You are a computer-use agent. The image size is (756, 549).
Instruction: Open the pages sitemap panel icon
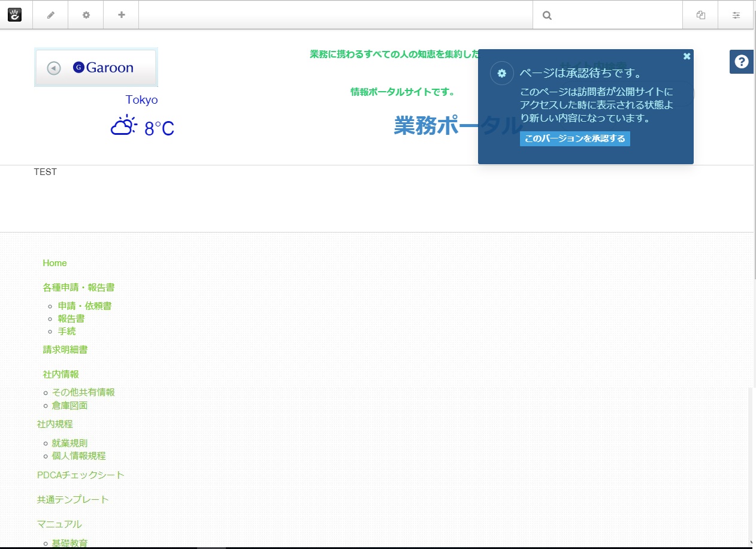[x=701, y=15]
